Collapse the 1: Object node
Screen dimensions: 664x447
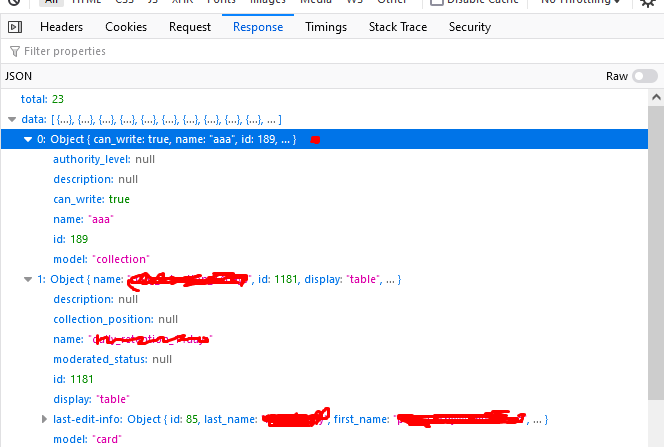click(x=28, y=279)
